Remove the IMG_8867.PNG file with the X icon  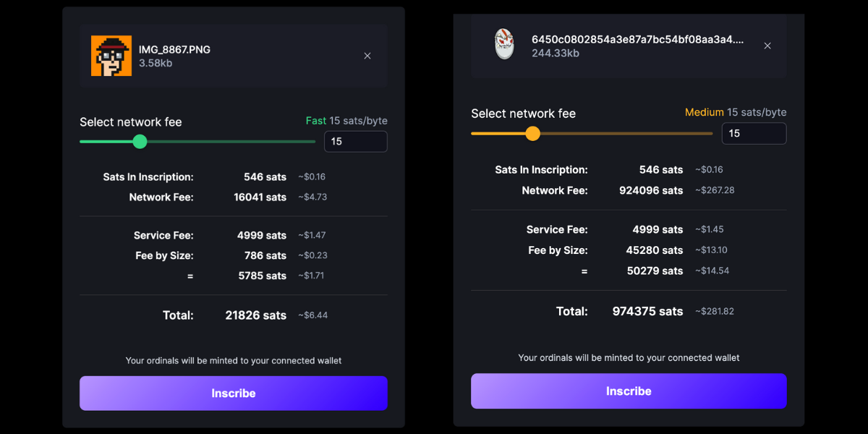click(x=367, y=56)
